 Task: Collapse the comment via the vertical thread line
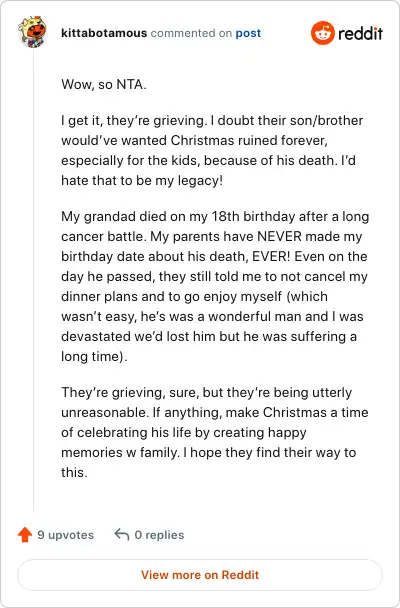[33, 279]
